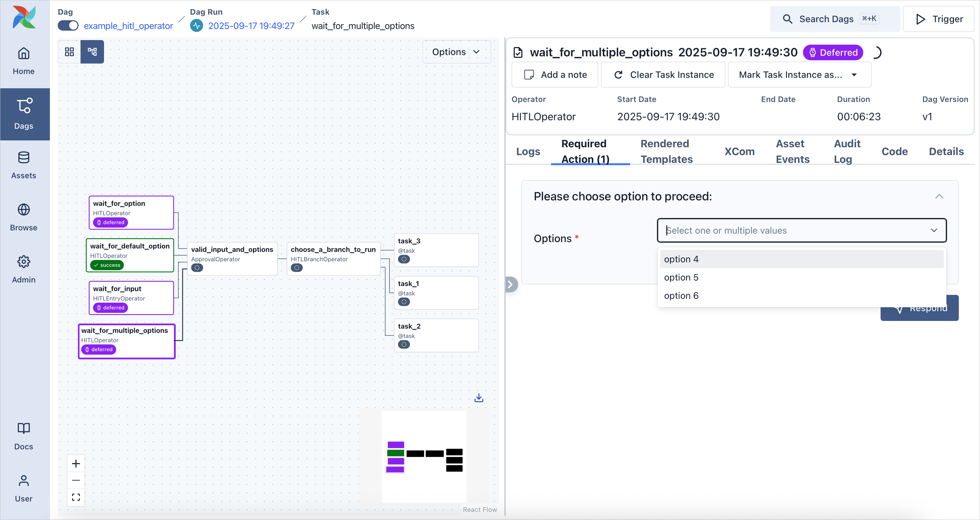Select option 4 in the options list
980x520 pixels.
pyautogui.click(x=681, y=259)
